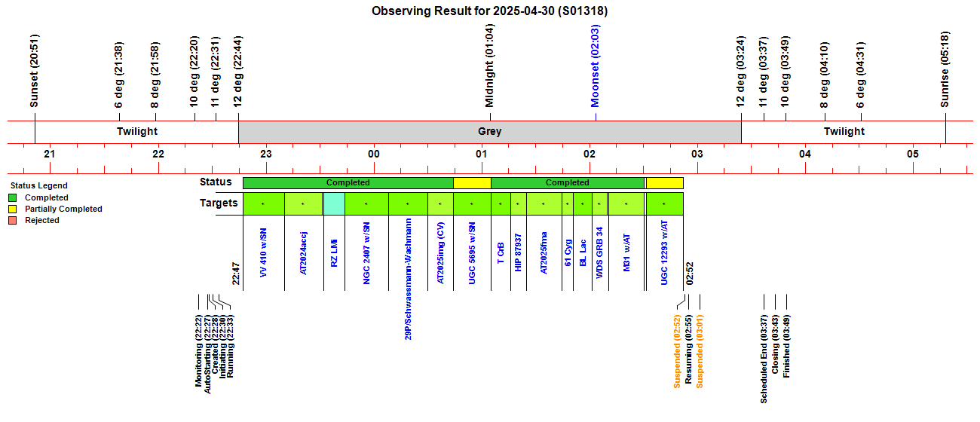
Task: Click the 22:47 start time label
Action: [x=235, y=274]
